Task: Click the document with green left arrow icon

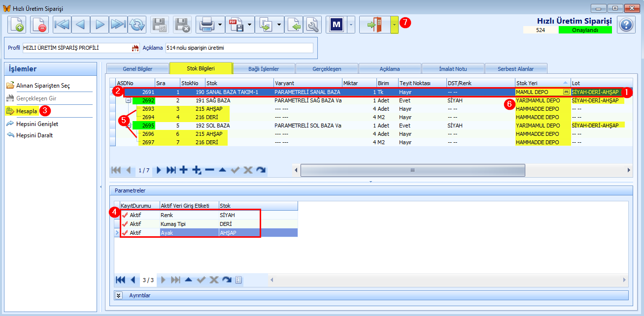Action: 295,25
